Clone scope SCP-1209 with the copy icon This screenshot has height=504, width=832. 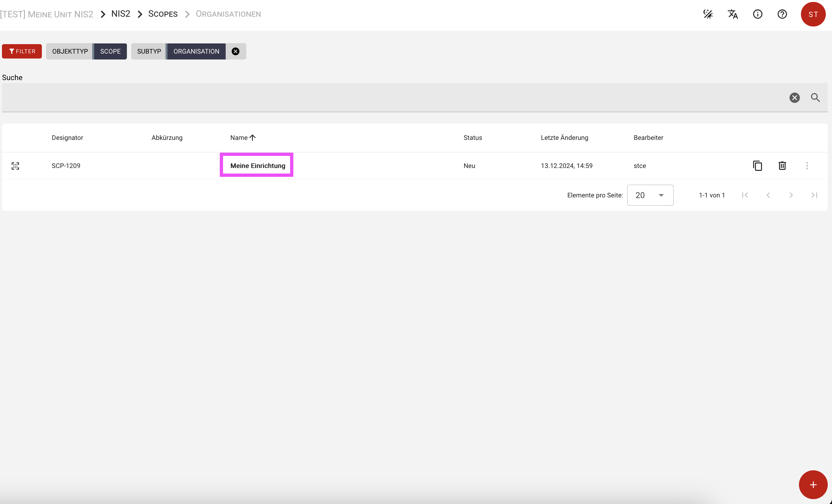point(757,166)
